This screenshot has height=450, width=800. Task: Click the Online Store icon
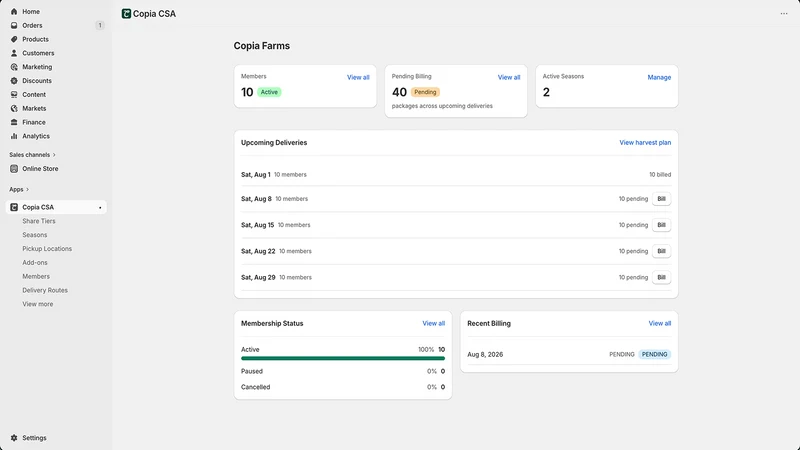tap(14, 168)
